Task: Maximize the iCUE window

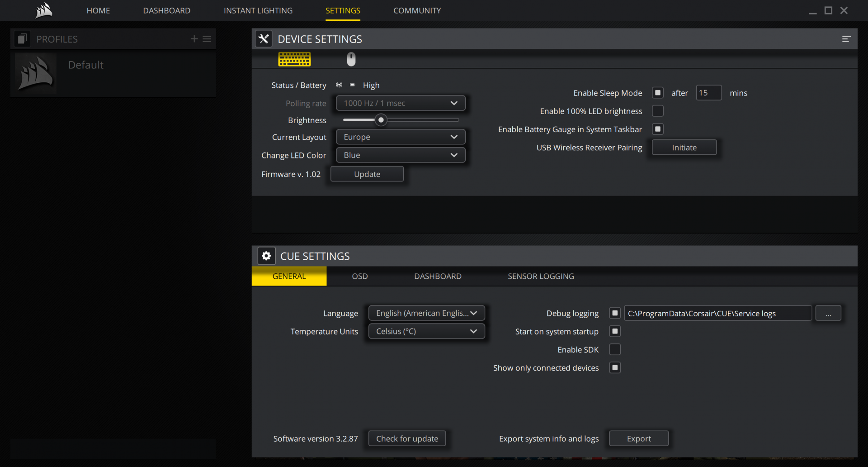Action: click(x=828, y=10)
